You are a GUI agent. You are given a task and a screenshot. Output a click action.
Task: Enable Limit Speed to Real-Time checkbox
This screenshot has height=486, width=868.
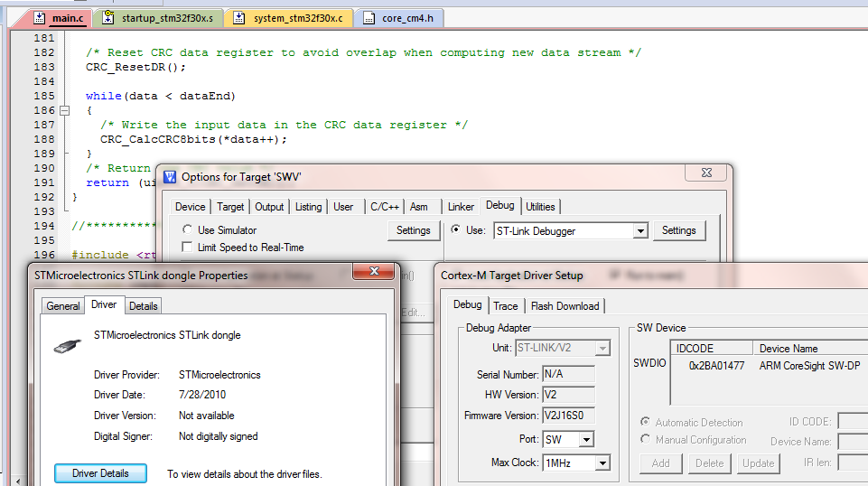pyautogui.click(x=188, y=247)
